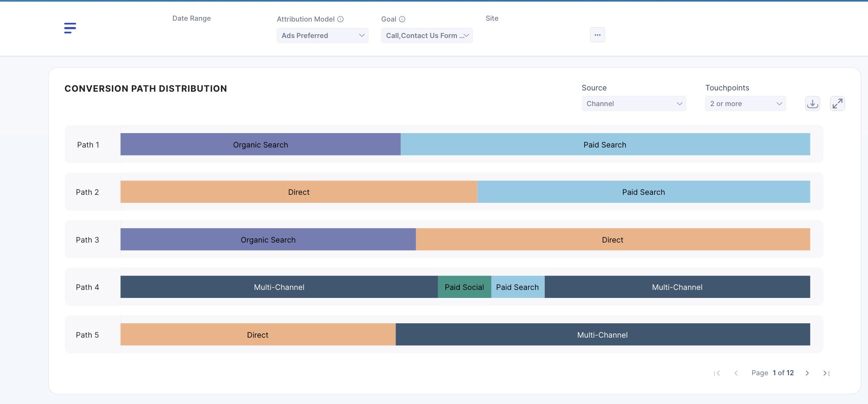Click Path 5 Multi-Channel segment
868x404 pixels.
[x=602, y=335]
